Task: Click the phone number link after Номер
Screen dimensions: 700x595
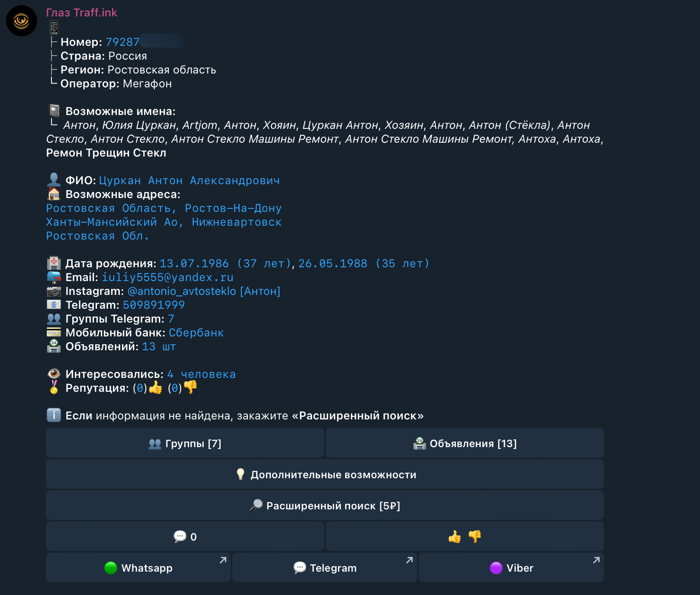Action: (122, 42)
